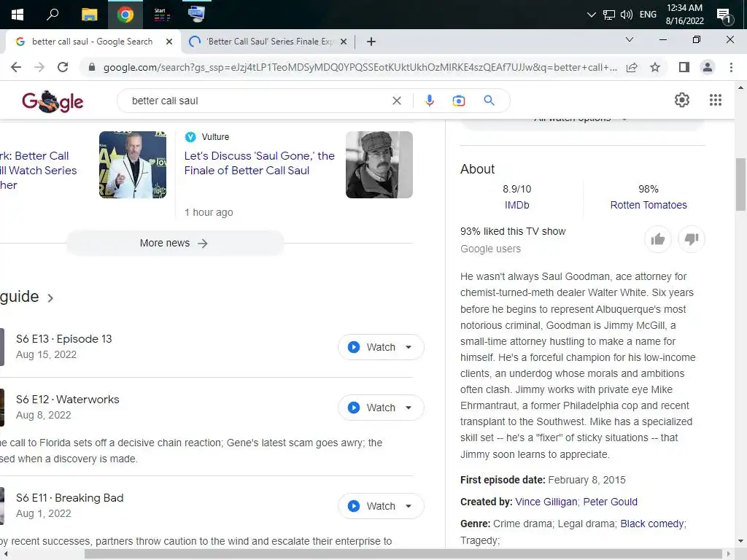
Task: Open the Vince Gilligan link
Action: pyautogui.click(x=546, y=502)
